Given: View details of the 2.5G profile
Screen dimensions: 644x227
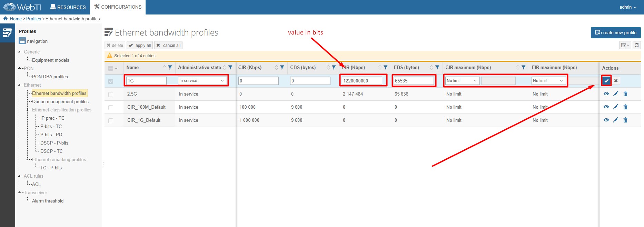Looking at the screenshot, I should 606,94.
